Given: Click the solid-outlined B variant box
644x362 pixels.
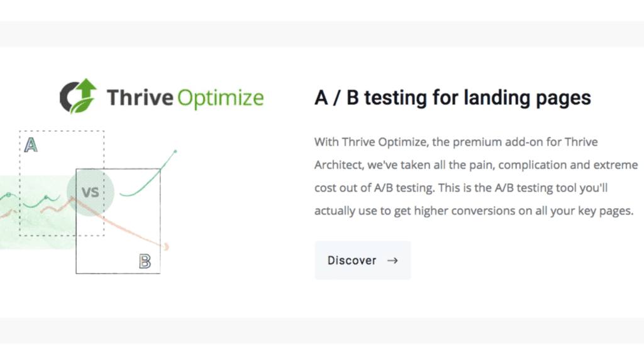Looking at the screenshot, I should [x=118, y=221].
